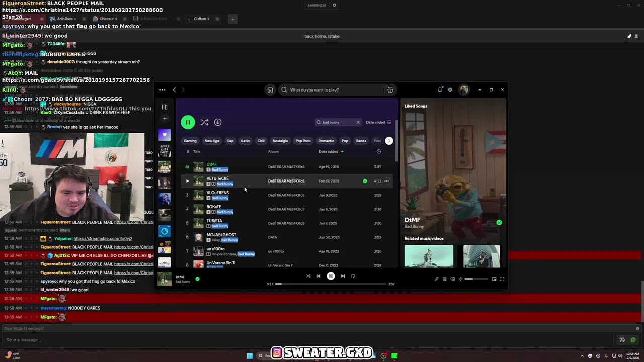644x362 pixels.
Task: Adjust the Spotify volume slider
Action: [x=475, y=279]
